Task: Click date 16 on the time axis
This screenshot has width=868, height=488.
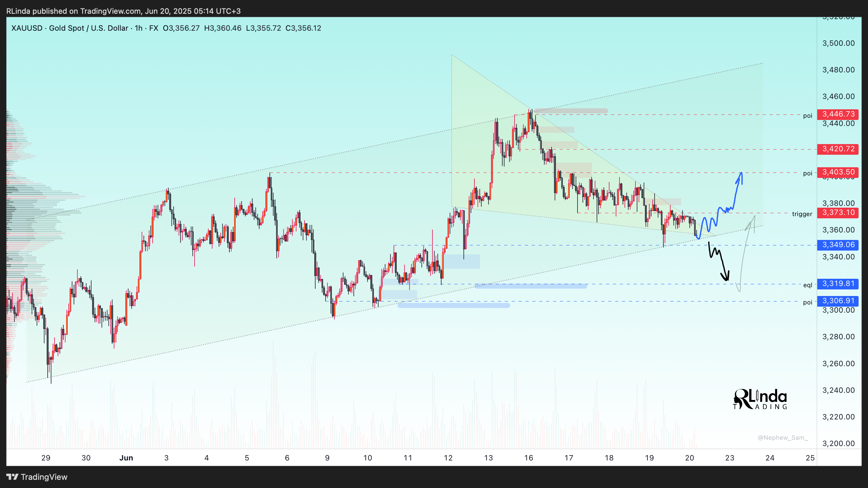Action: pos(529,458)
